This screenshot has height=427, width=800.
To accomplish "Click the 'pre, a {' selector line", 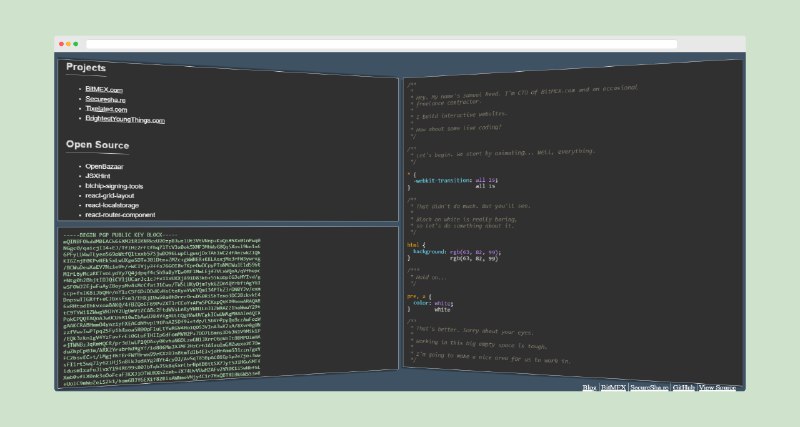I will click(x=419, y=296).
